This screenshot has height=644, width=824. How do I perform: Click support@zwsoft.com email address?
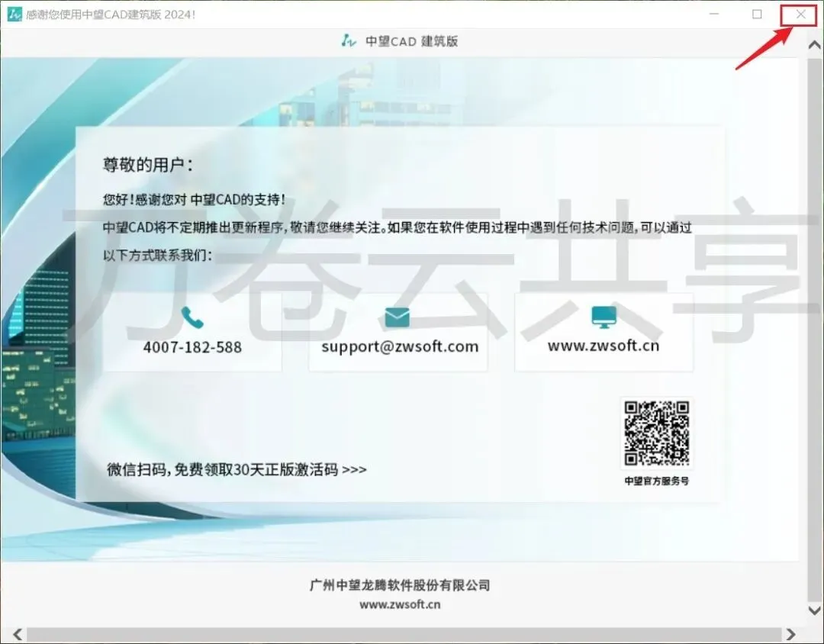pyautogui.click(x=400, y=346)
